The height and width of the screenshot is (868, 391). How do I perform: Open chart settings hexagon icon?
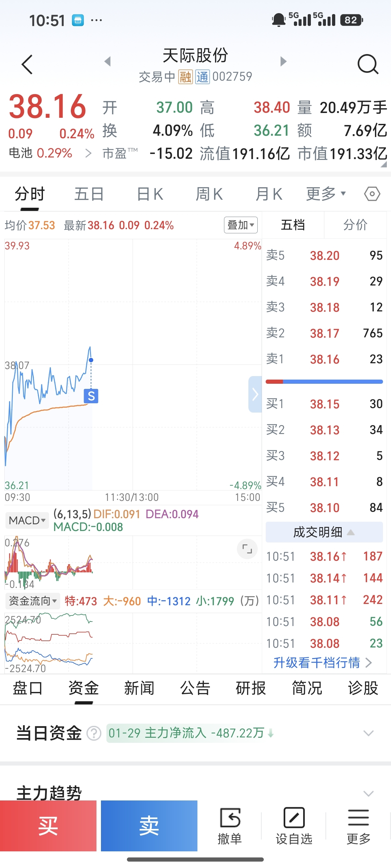372,194
